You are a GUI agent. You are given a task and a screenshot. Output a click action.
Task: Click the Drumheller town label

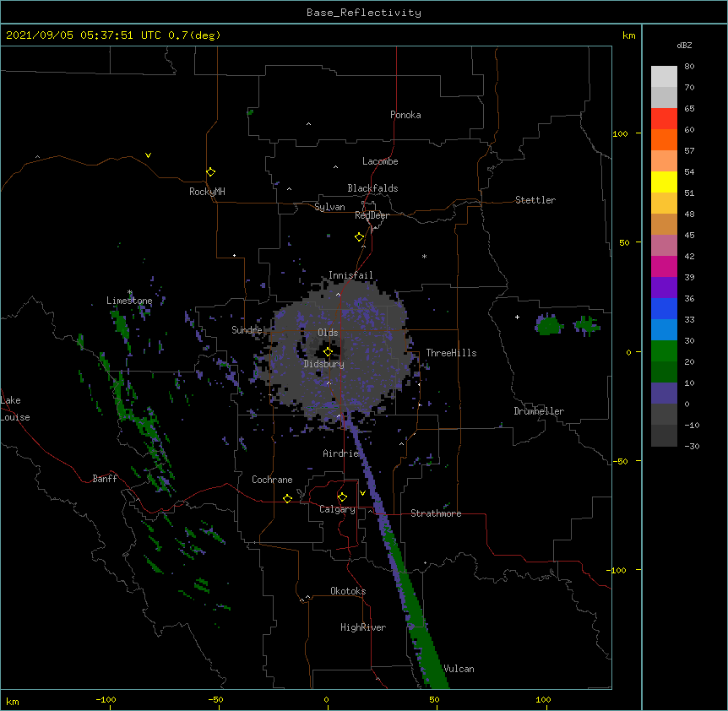(539, 411)
